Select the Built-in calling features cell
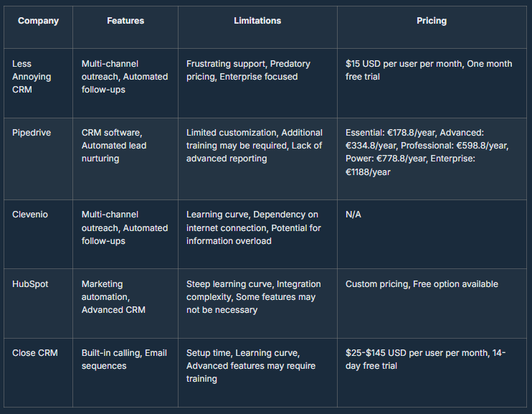 [x=124, y=359]
